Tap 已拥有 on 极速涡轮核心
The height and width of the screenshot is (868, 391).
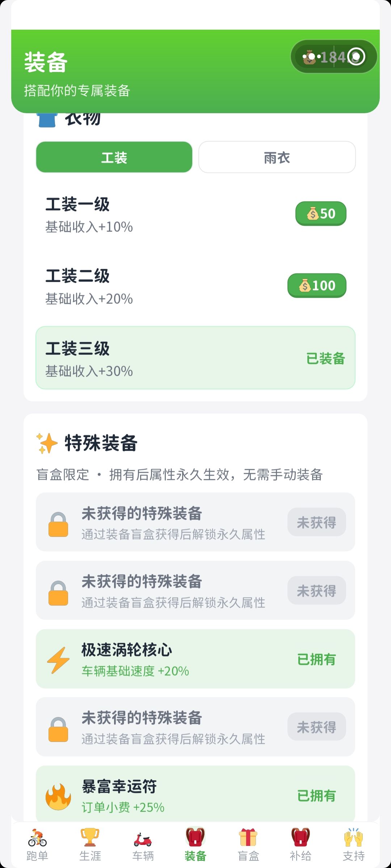pos(317,659)
